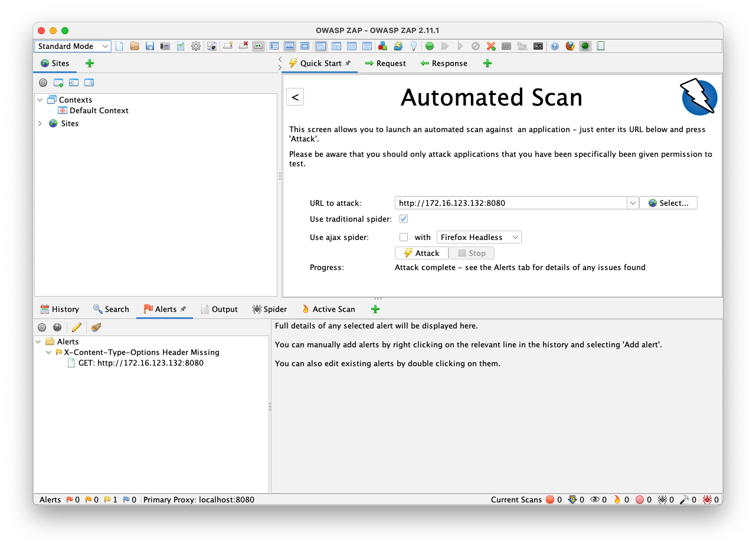Open the History tab
This screenshot has height=549, width=756.
pos(60,309)
